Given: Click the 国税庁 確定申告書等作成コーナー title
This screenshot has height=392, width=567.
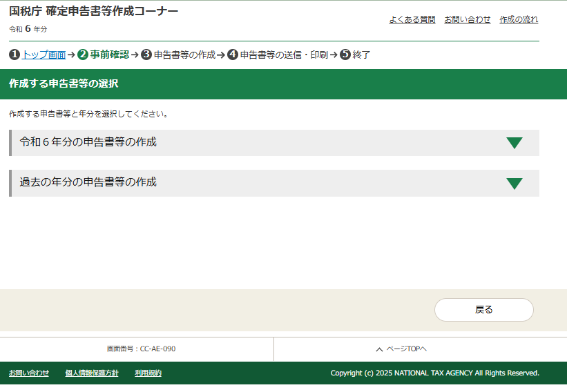Looking at the screenshot, I should pyautogui.click(x=93, y=12).
